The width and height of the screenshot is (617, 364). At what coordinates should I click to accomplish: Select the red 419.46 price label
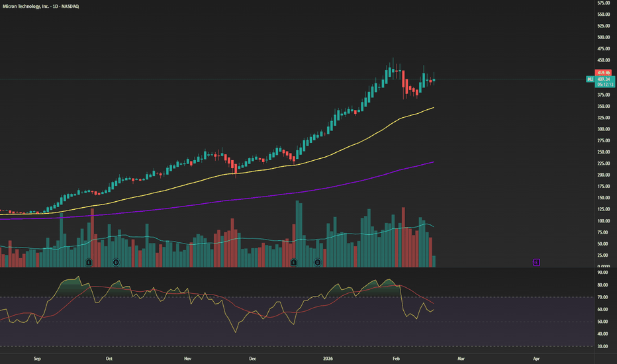[x=602, y=73]
